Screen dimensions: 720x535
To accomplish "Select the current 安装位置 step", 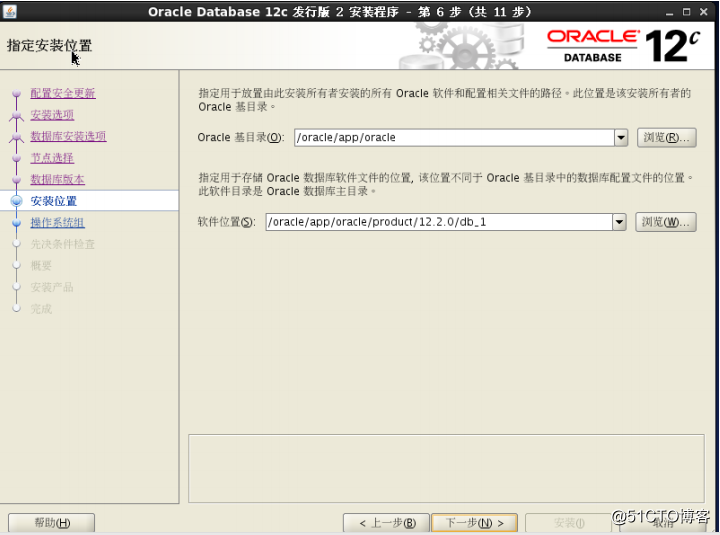I will (x=54, y=201).
